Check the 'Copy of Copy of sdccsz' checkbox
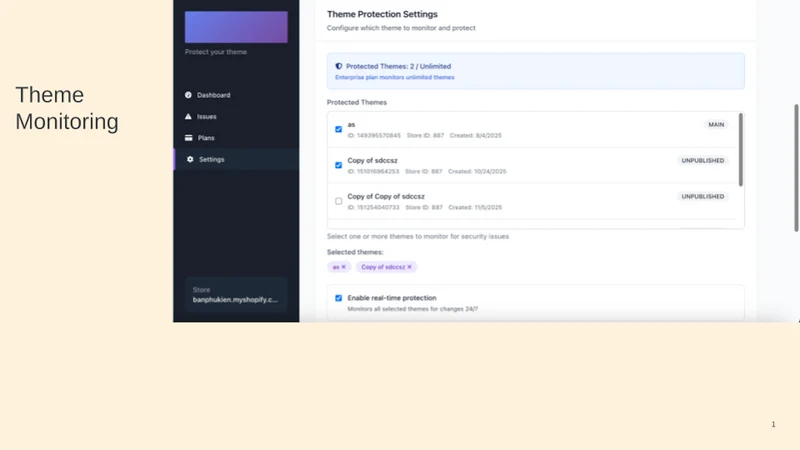This screenshot has width=800, height=450. pyautogui.click(x=338, y=201)
